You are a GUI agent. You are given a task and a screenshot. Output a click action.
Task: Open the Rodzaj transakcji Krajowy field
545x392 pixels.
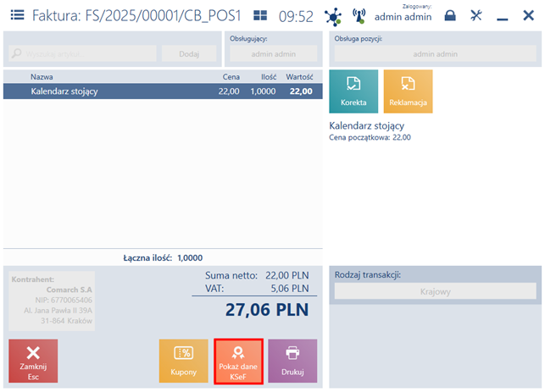(435, 291)
